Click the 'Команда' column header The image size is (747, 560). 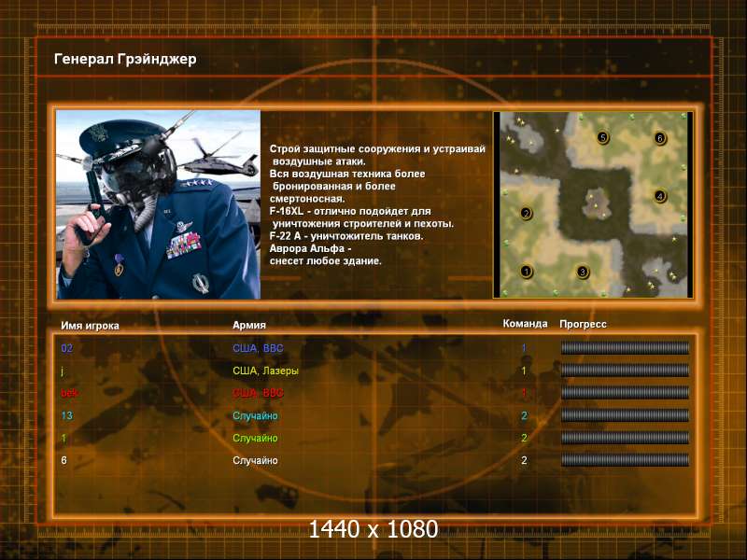(525, 324)
